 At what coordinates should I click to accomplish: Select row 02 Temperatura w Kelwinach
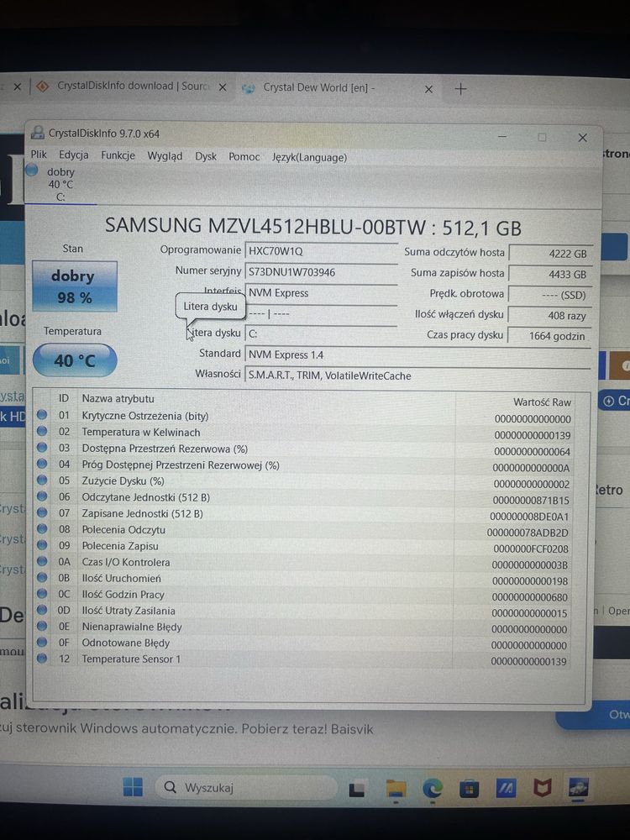pyautogui.click(x=303, y=433)
